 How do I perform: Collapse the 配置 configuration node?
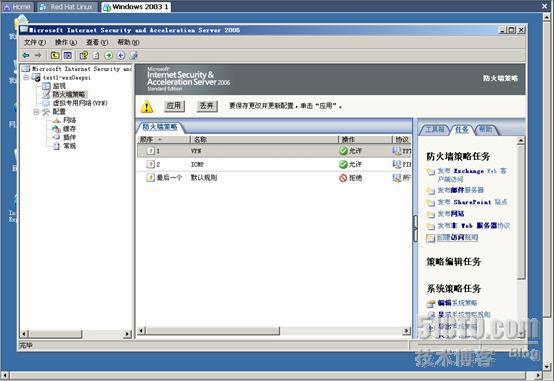point(36,112)
